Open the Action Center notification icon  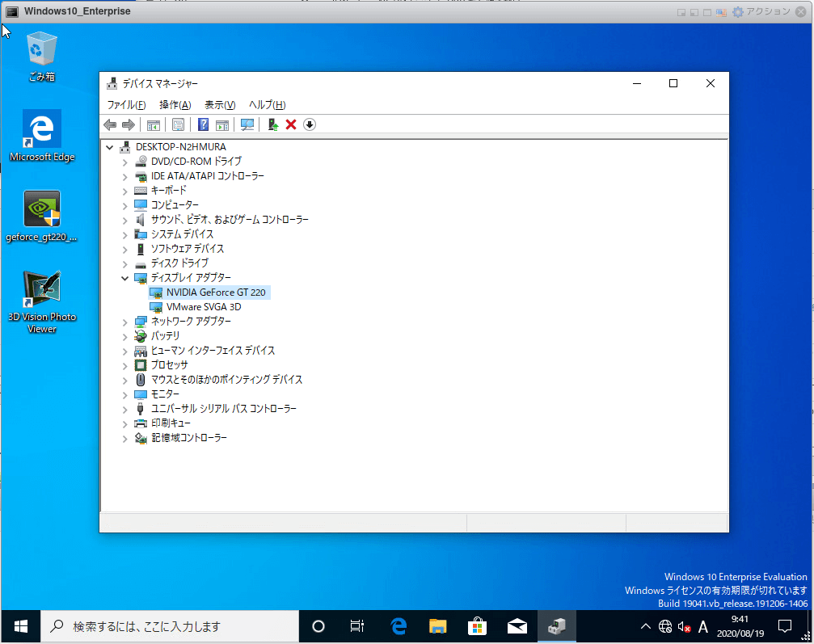pos(784,626)
